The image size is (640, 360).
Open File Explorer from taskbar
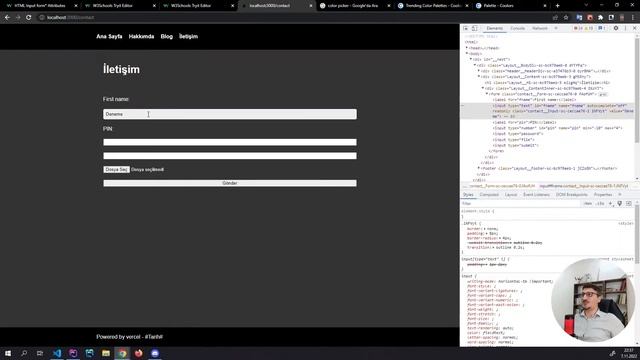pyautogui.click(x=106, y=353)
